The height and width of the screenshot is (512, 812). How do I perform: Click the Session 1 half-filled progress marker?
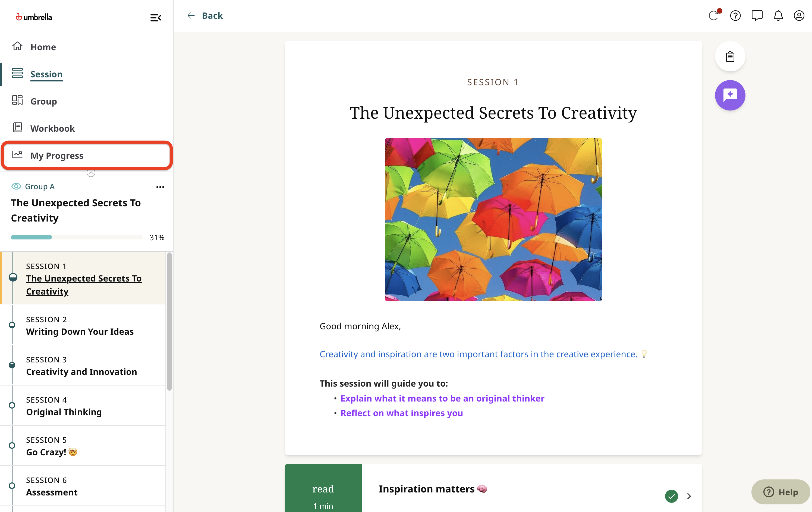pos(13,277)
